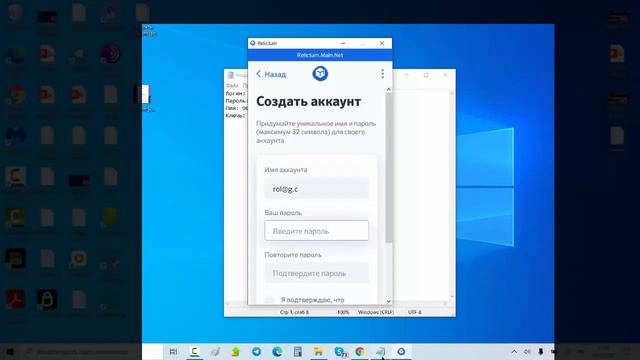Click 100% zoom in Notepad status bar
This screenshot has width=640, height=360.
coord(343,312)
